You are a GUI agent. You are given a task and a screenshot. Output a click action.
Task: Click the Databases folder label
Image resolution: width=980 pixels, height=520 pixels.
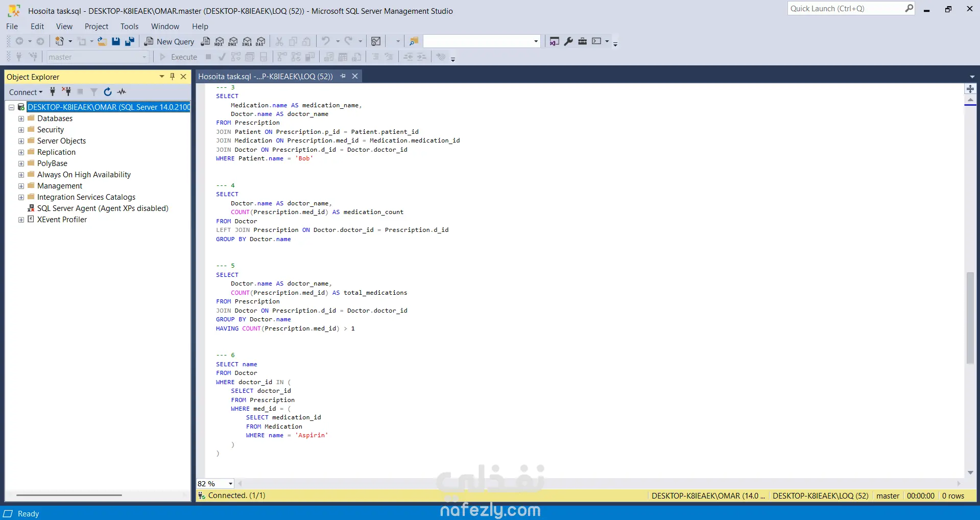[55, 119]
